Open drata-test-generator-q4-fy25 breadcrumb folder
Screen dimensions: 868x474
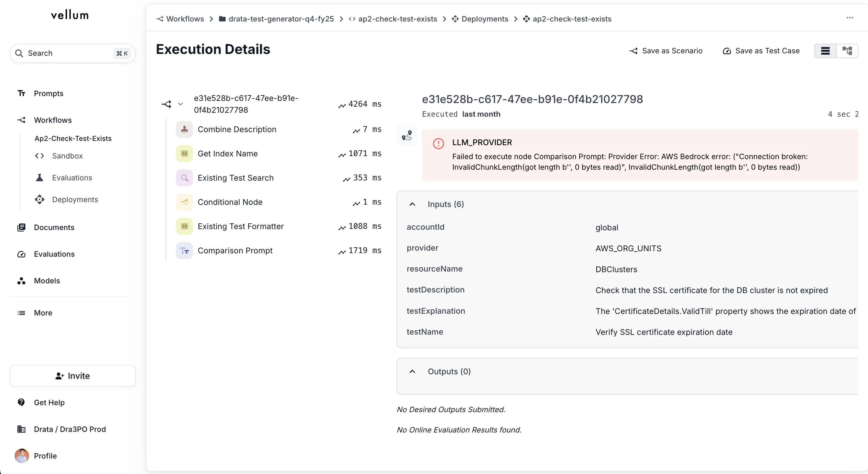281,19
